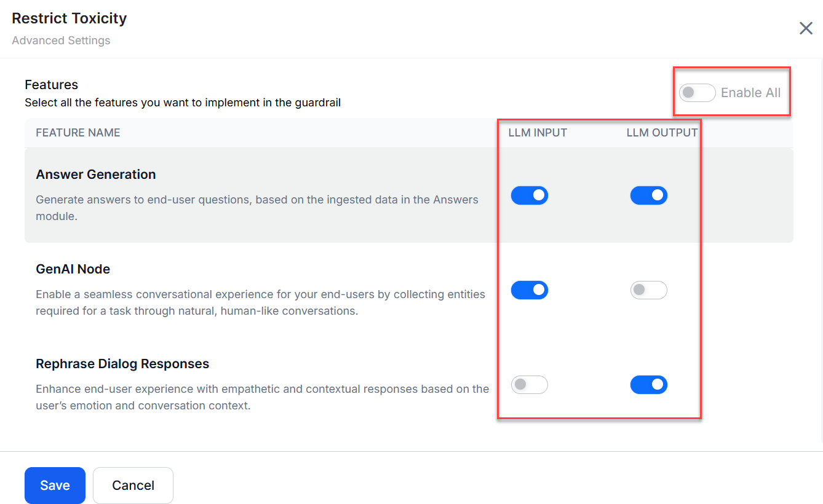Select the Answer Generation feature title

coord(96,175)
